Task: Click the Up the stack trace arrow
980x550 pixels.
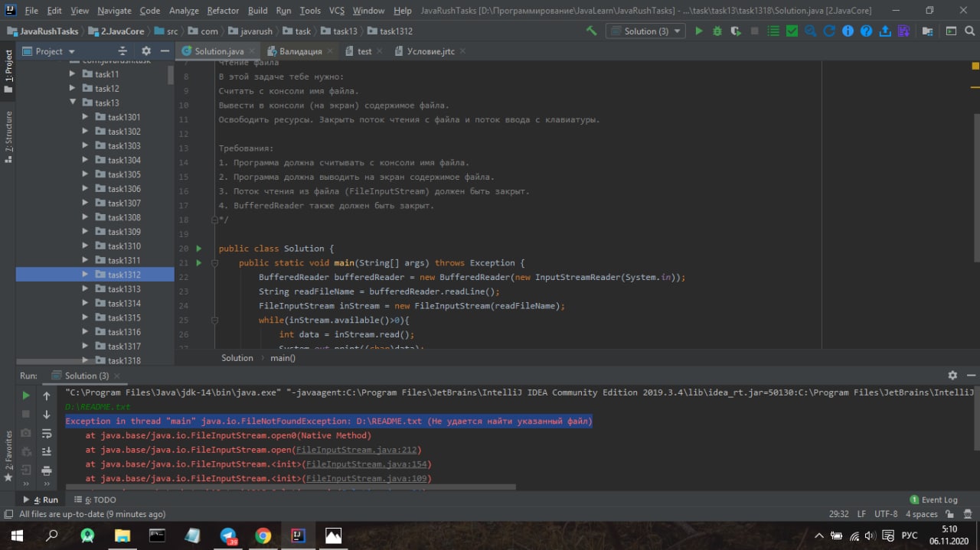Action: (47, 395)
